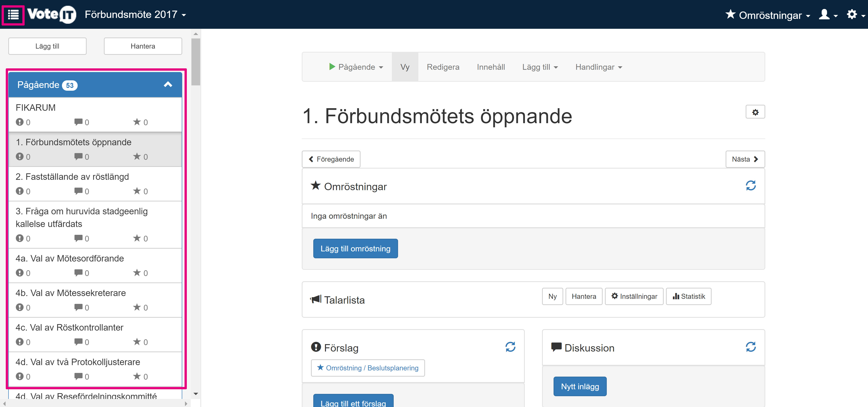Click the exclamation icon under 4b. Val av Mötessekreterare
Image resolution: width=868 pixels, height=407 pixels.
20,307
